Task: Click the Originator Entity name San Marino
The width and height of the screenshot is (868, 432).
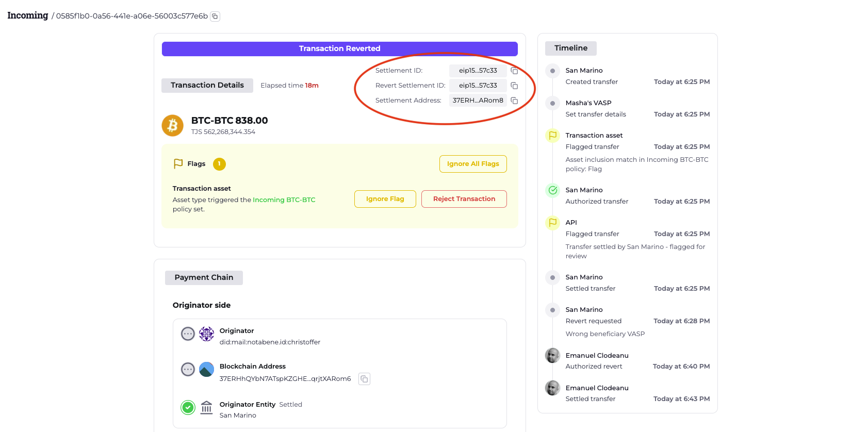Action: pyautogui.click(x=238, y=416)
